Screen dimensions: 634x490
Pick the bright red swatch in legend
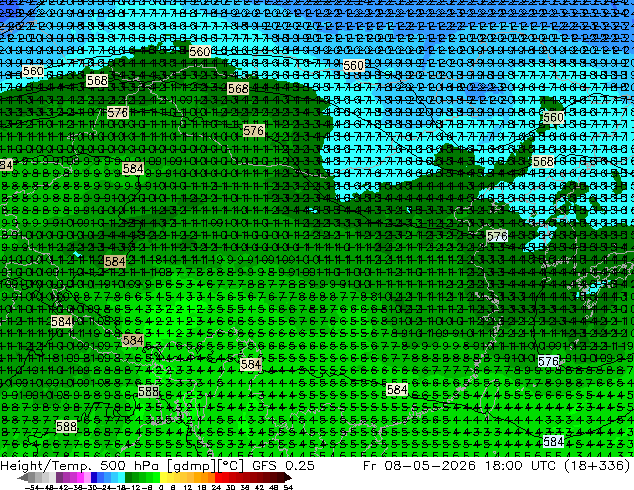pyautogui.click(x=218, y=478)
